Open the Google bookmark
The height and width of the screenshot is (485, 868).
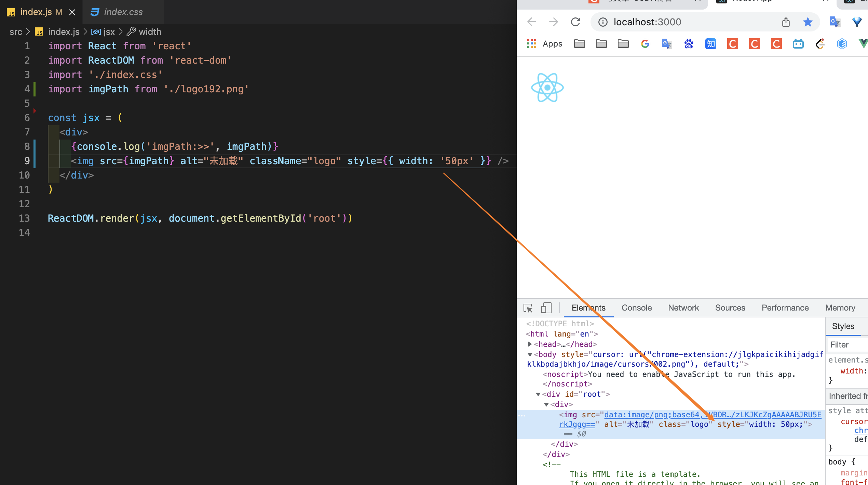(645, 44)
